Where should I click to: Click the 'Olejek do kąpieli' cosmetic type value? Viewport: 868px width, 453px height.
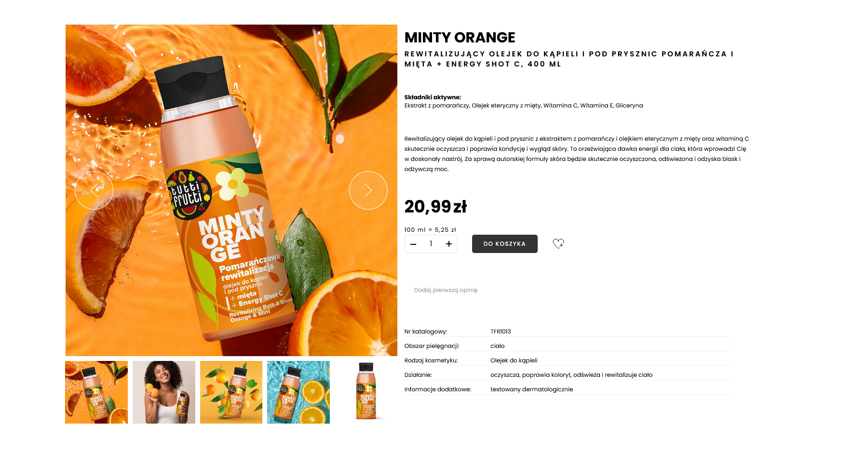[514, 360]
